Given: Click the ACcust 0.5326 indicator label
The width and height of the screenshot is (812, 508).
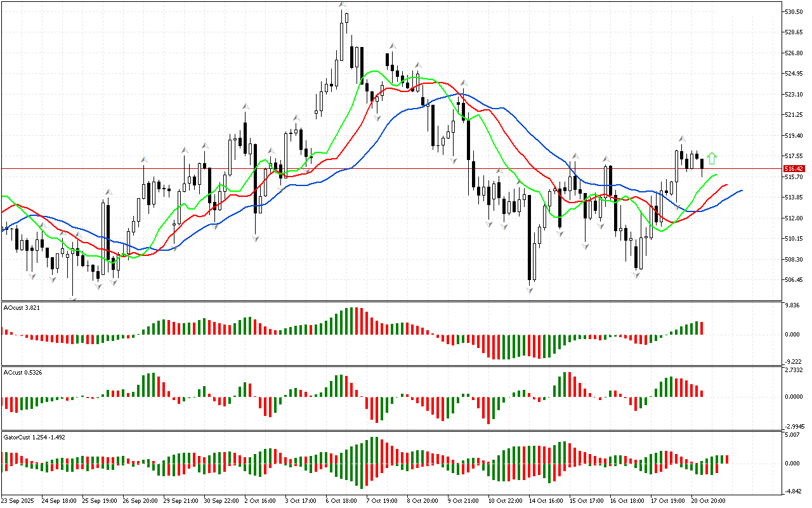Looking at the screenshot, I should [23, 372].
